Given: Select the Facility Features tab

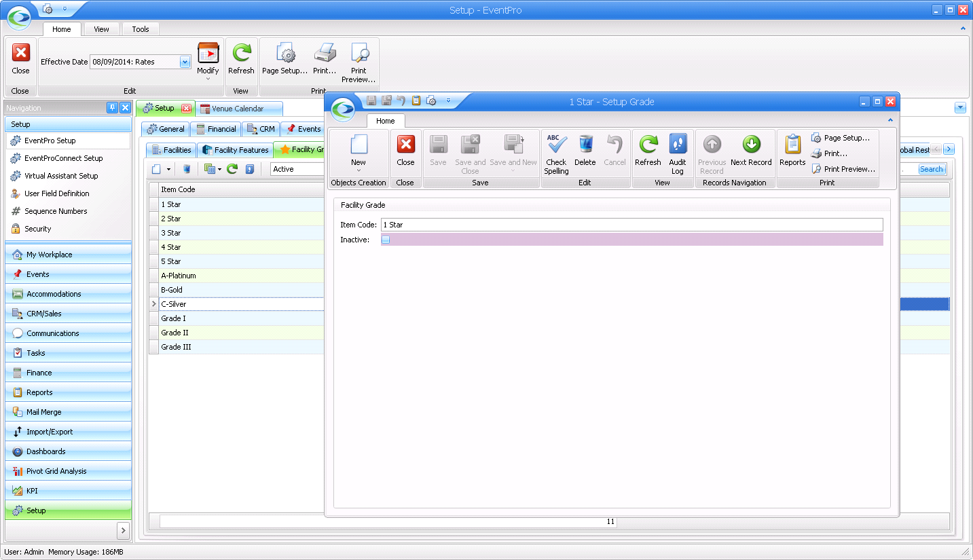Looking at the screenshot, I should pos(235,150).
